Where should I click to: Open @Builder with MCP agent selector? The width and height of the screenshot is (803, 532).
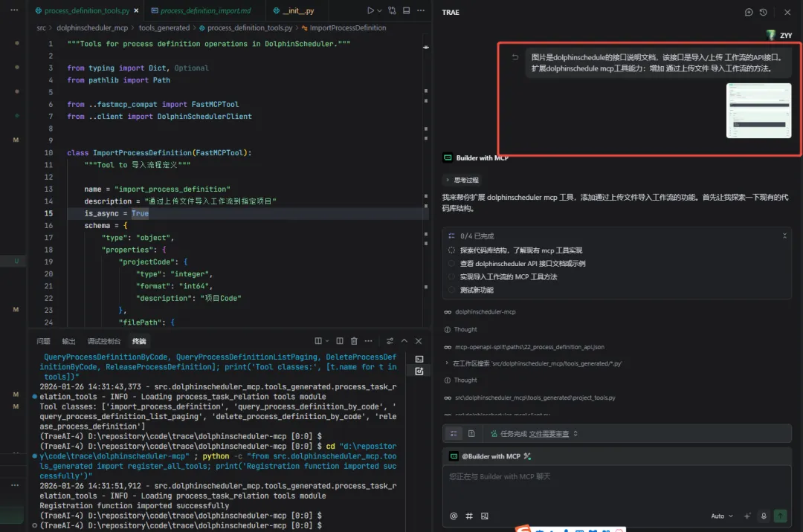(490, 456)
